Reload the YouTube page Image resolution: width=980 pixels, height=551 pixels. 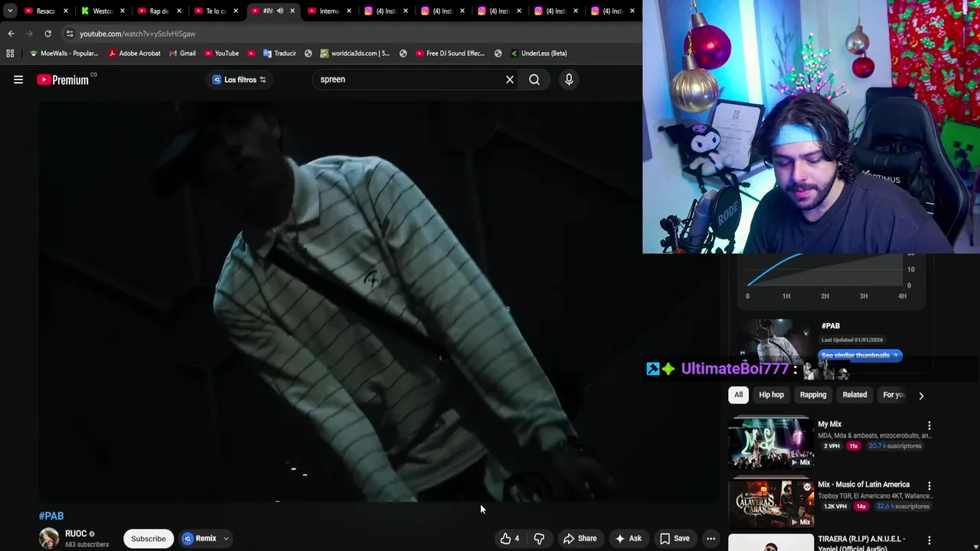[47, 34]
